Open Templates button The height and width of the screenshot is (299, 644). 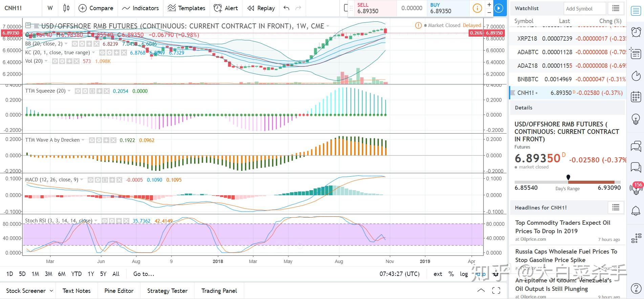[187, 8]
